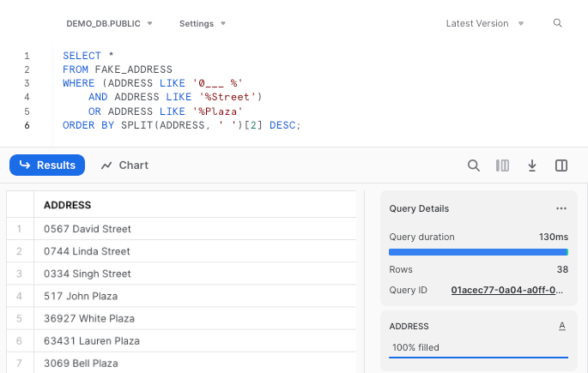Open the Query ID link
This screenshot has height=373, width=588.
pyautogui.click(x=507, y=290)
